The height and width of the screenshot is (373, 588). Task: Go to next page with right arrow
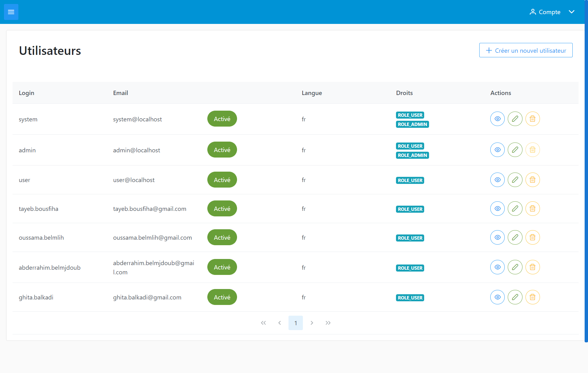[312, 323]
